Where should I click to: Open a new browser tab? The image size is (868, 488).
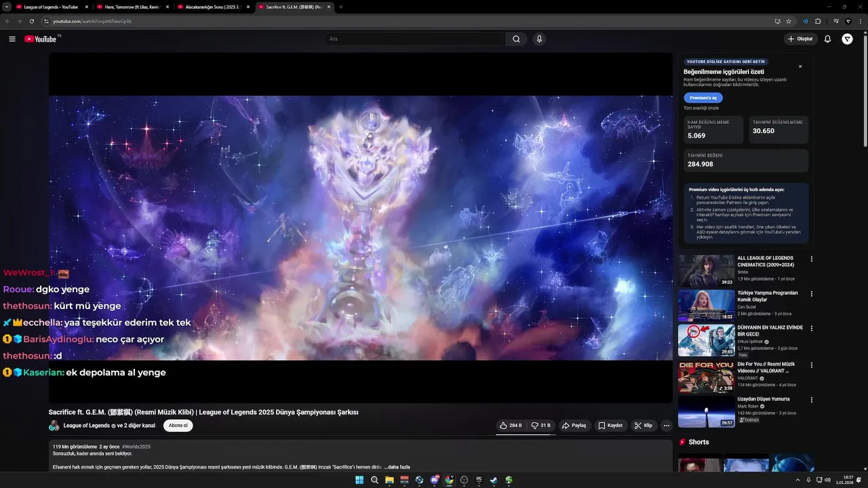point(340,7)
